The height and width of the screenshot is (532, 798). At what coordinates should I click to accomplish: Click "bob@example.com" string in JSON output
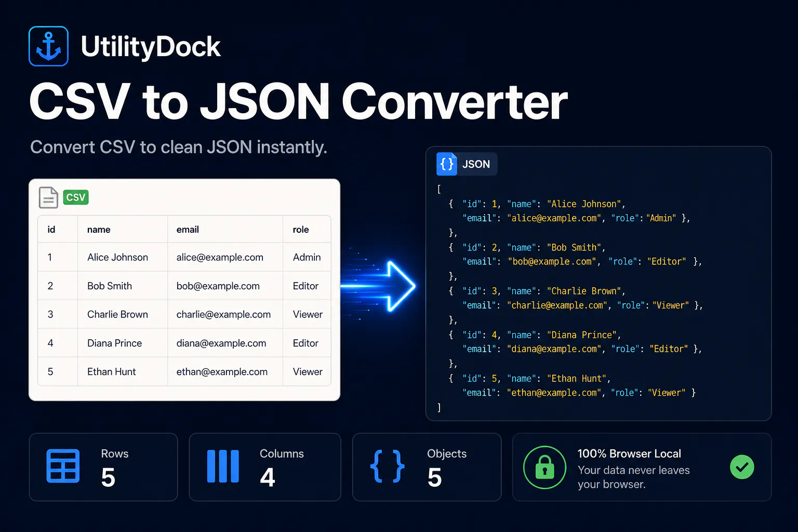click(x=552, y=262)
